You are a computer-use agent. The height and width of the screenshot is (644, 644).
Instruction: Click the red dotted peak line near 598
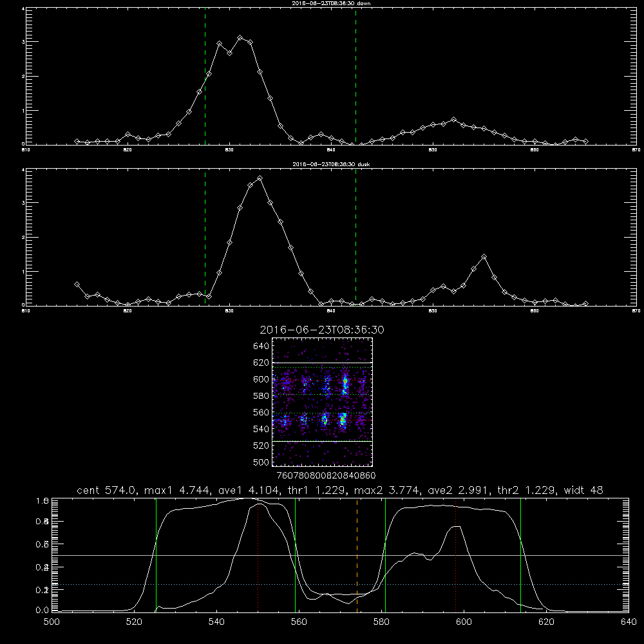456,555
